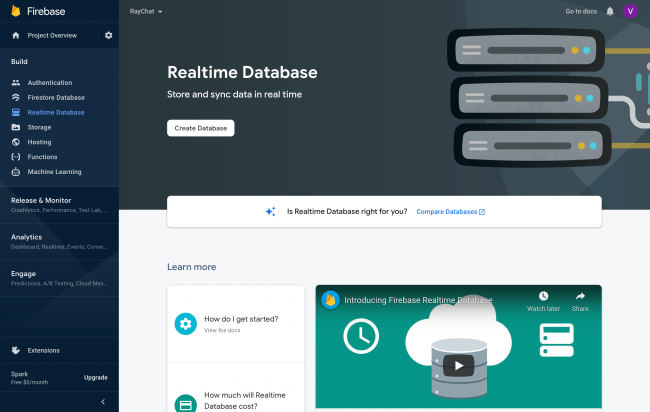Open the RayChat project dropdown
This screenshot has height=412, width=650.
click(146, 12)
